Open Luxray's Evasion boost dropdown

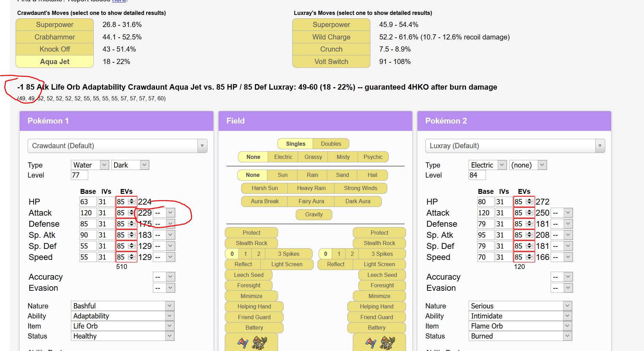562,288
